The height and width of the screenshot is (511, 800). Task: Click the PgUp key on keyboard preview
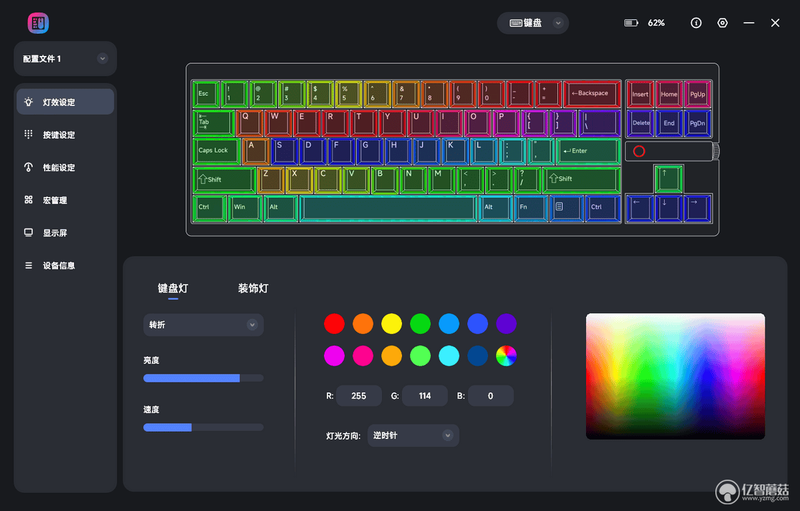697,94
